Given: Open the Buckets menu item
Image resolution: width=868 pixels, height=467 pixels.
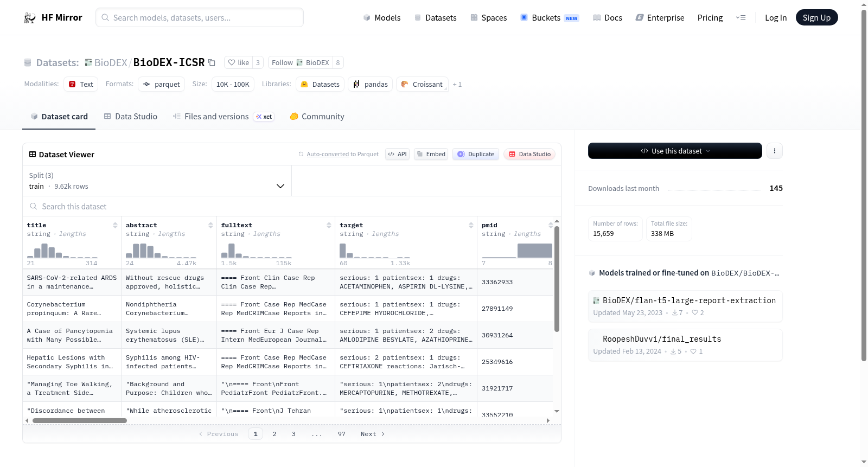Looking at the screenshot, I should tap(550, 18).
